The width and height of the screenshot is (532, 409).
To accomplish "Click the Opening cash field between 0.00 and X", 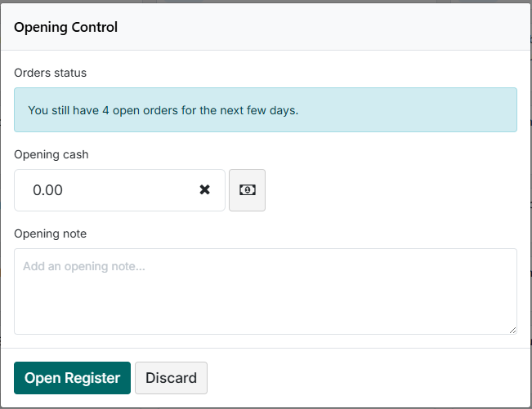I will 131,190.
